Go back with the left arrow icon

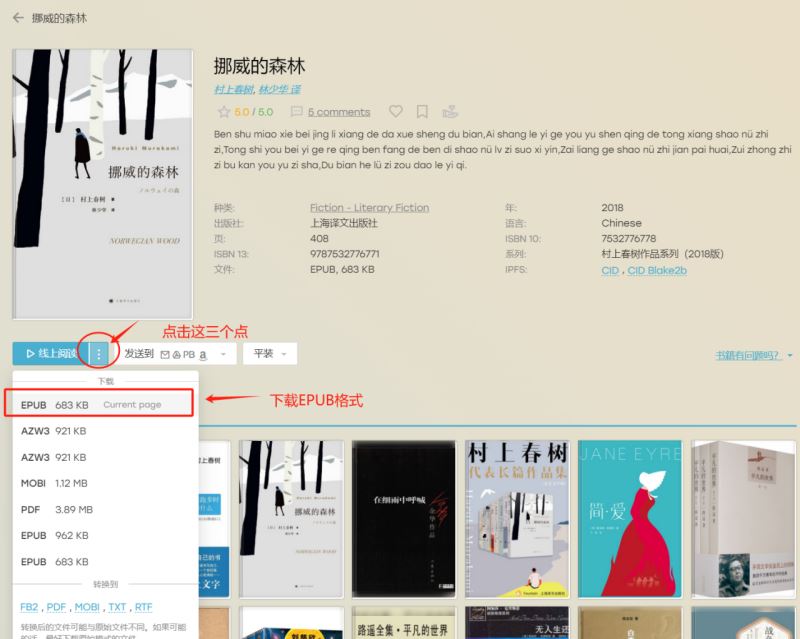18,18
